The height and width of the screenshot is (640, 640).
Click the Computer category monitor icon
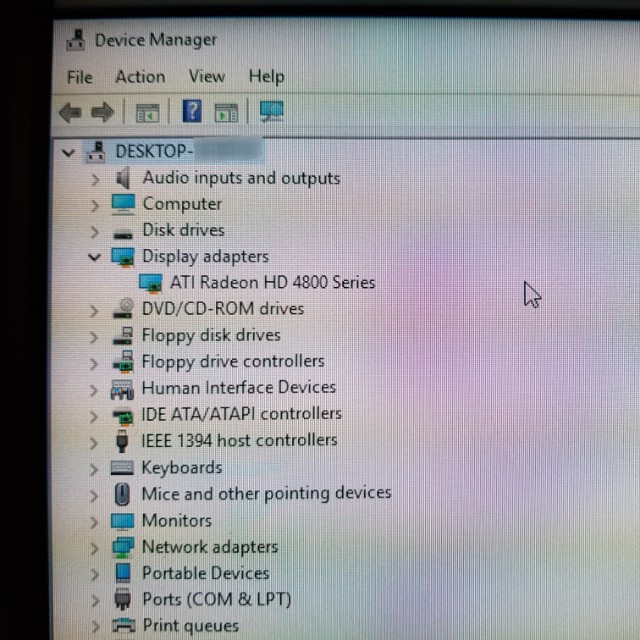coord(123,204)
